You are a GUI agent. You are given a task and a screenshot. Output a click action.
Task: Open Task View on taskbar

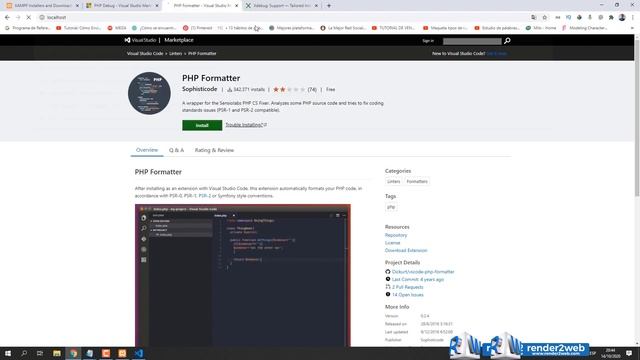point(40,353)
